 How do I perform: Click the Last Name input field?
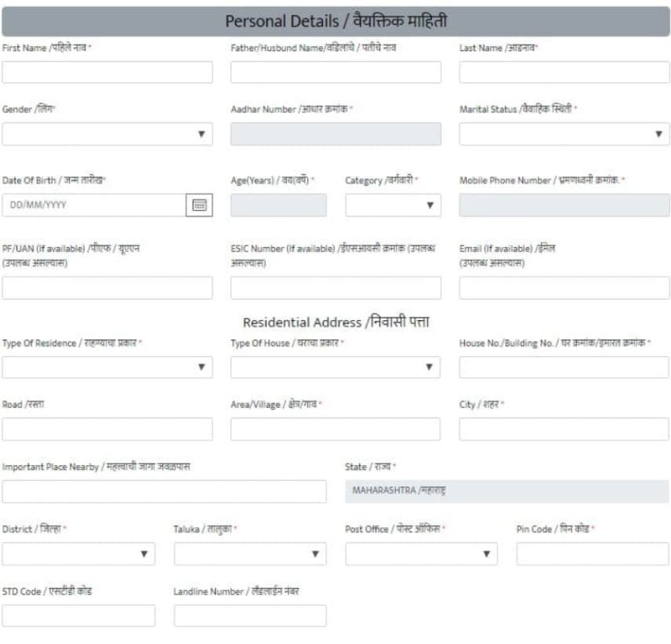pos(564,72)
